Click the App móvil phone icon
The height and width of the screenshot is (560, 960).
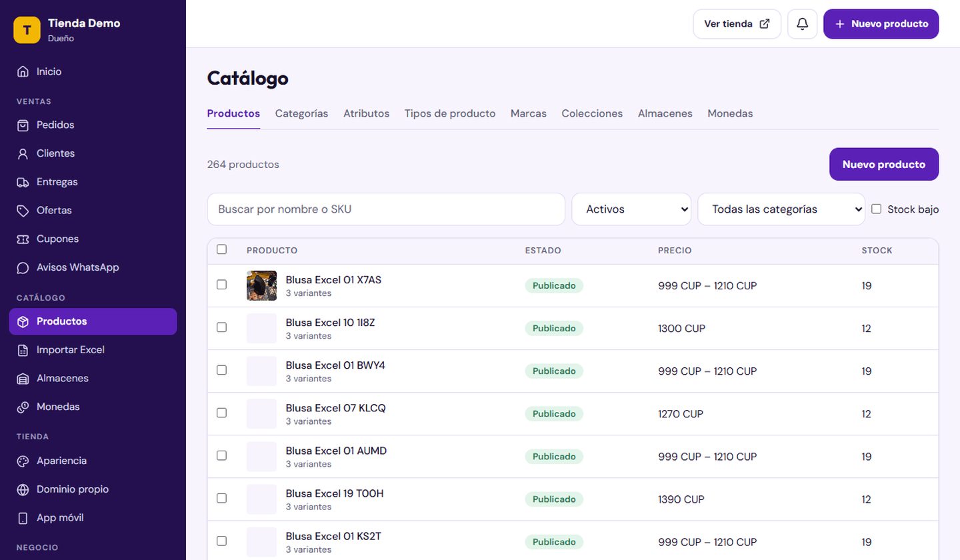click(x=23, y=518)
